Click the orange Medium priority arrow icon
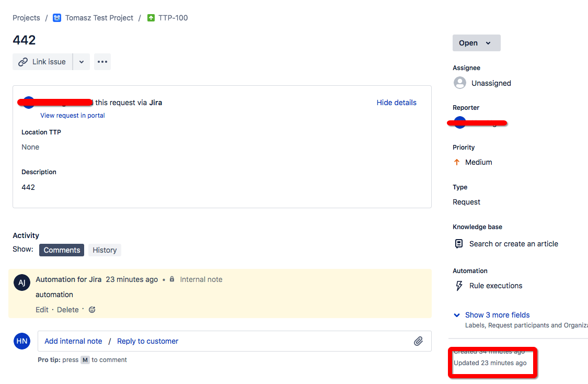588x384 pixels. (x=457, y=162)
